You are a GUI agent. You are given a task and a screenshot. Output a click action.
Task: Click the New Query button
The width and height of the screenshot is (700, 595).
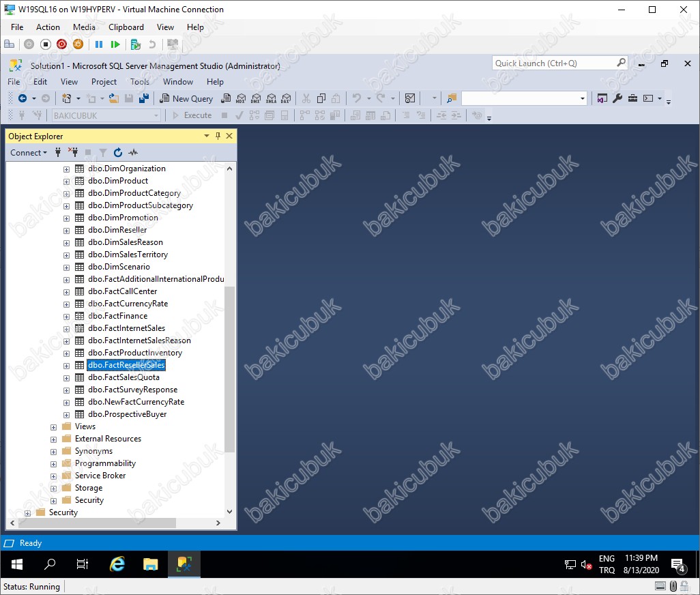tap(186, 99)
